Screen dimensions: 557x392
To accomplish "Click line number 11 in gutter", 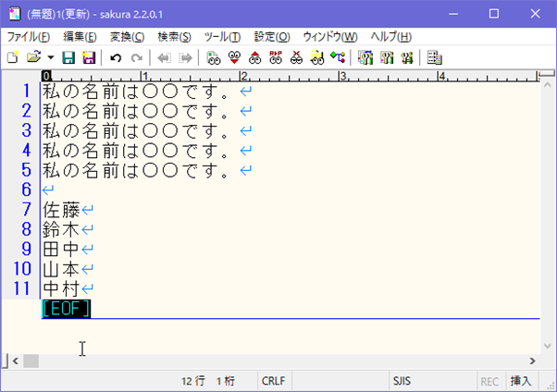I will [x=21, y=288].
